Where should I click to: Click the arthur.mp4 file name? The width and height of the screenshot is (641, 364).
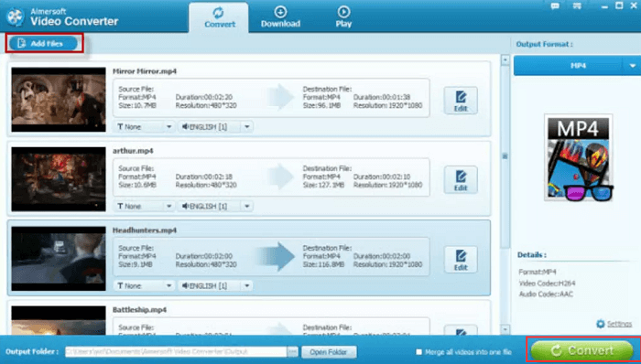tap(133, 151)
